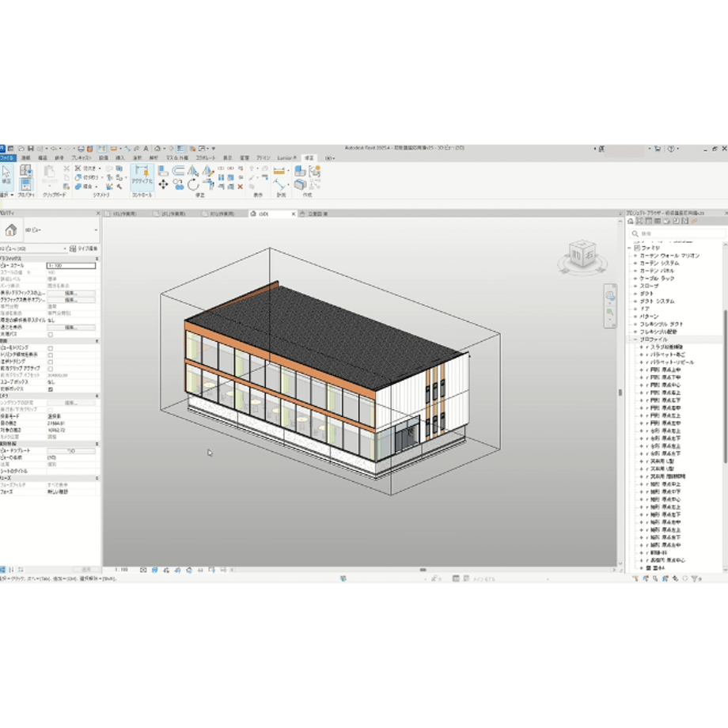
Task: Select the Move tool
Action: point(163,185)
